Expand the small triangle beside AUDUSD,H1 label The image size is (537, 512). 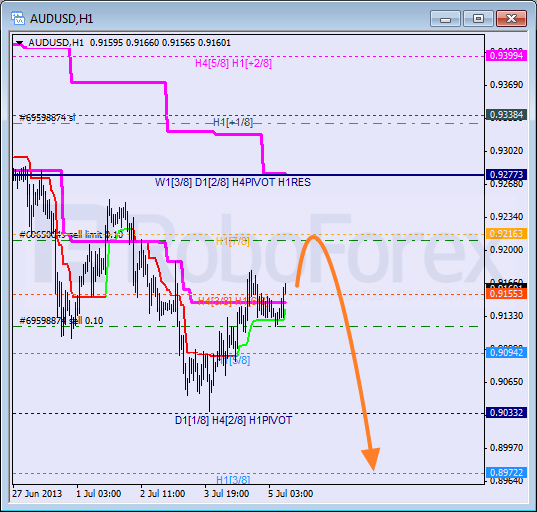20,43
